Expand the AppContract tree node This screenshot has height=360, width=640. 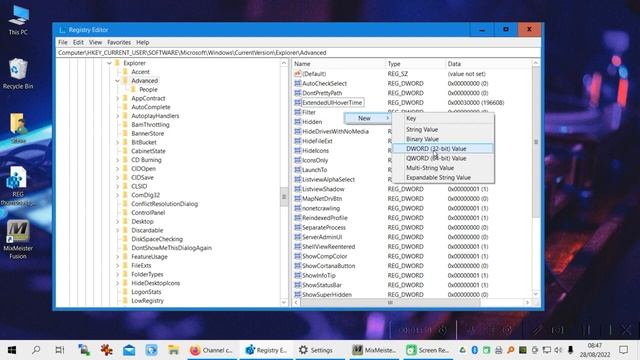tap(118, 98)
